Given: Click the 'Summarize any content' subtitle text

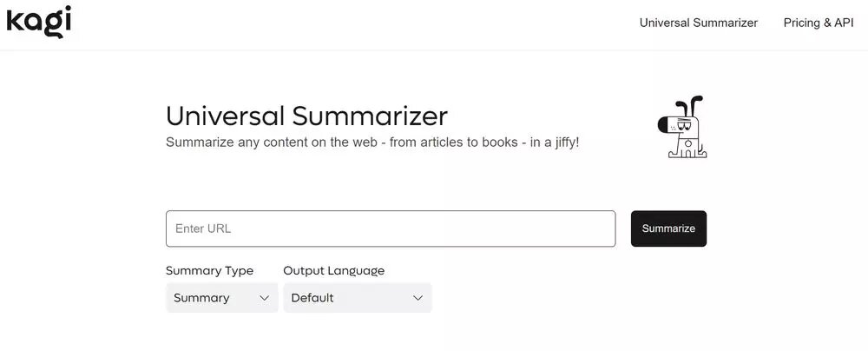Looking at the screenshot, I should pos(372,141).
